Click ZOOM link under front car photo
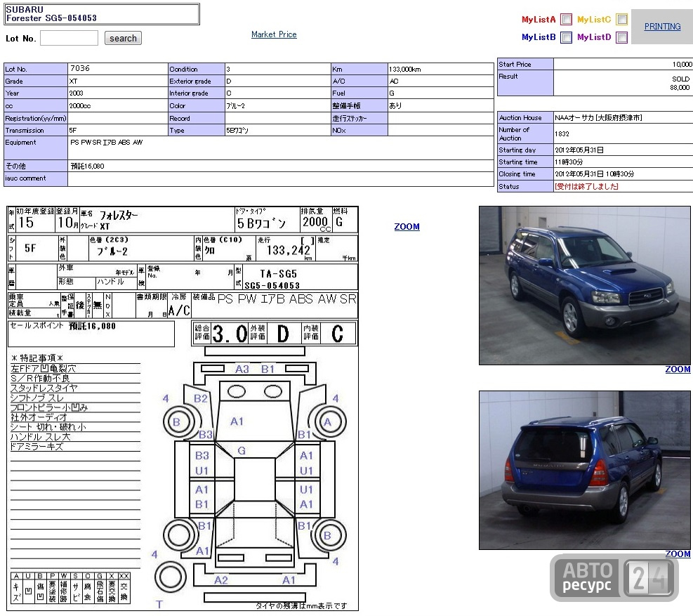Viewport: 693px width, 616px height. (x=678, y=369)
